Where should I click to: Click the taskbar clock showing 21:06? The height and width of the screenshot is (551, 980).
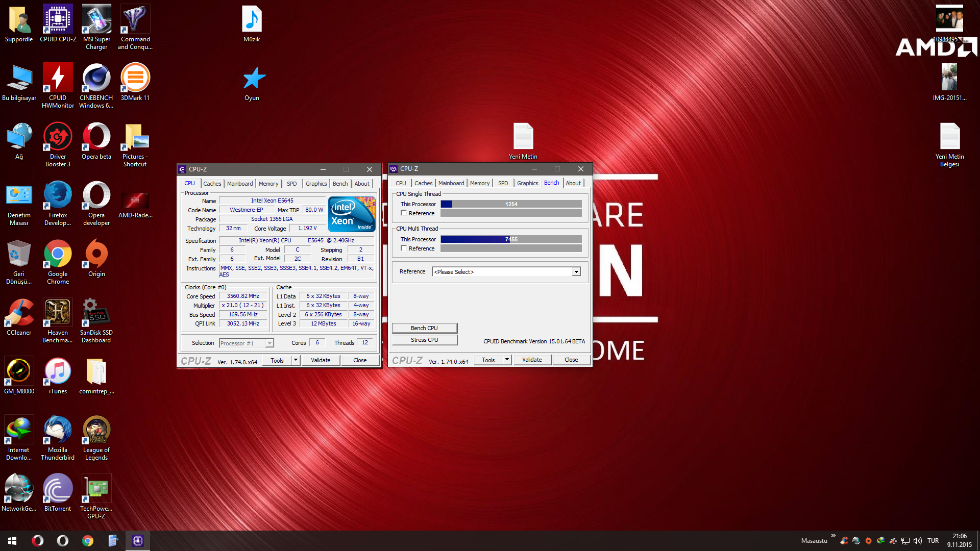[960, 540]
